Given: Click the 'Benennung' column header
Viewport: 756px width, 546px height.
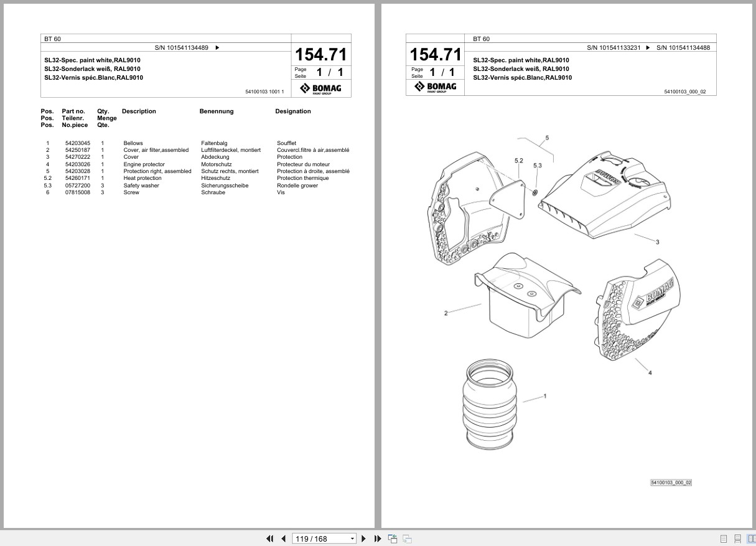Looking at the screenshot, I should (217, 111).
